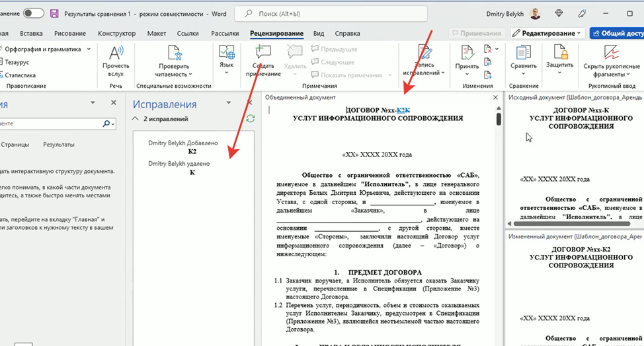Go to Предыдущее comment

tap(335, 50)
